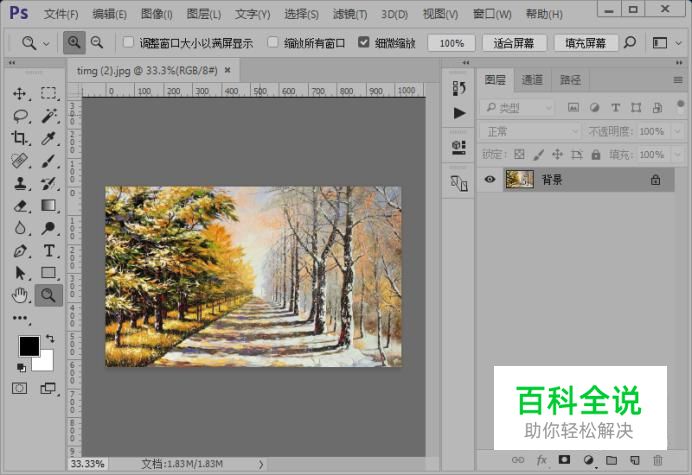The image size is (692, 475).
Task: Create a new layer group folder
Action: click(611, 460)
